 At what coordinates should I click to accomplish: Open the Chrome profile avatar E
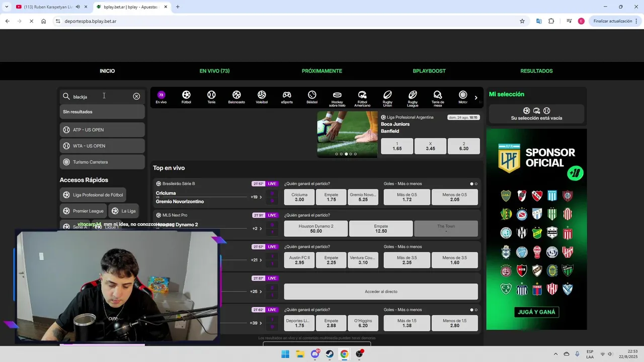click(581, 21)
